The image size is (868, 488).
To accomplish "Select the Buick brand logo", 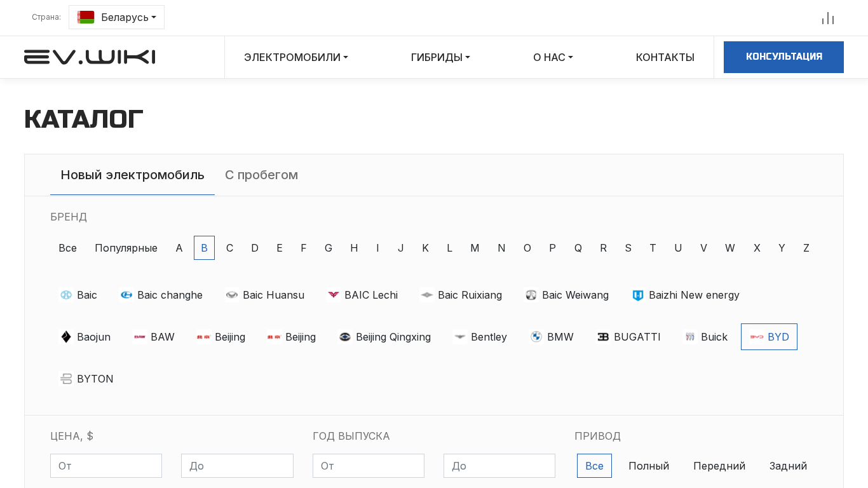I will [690, 337].
